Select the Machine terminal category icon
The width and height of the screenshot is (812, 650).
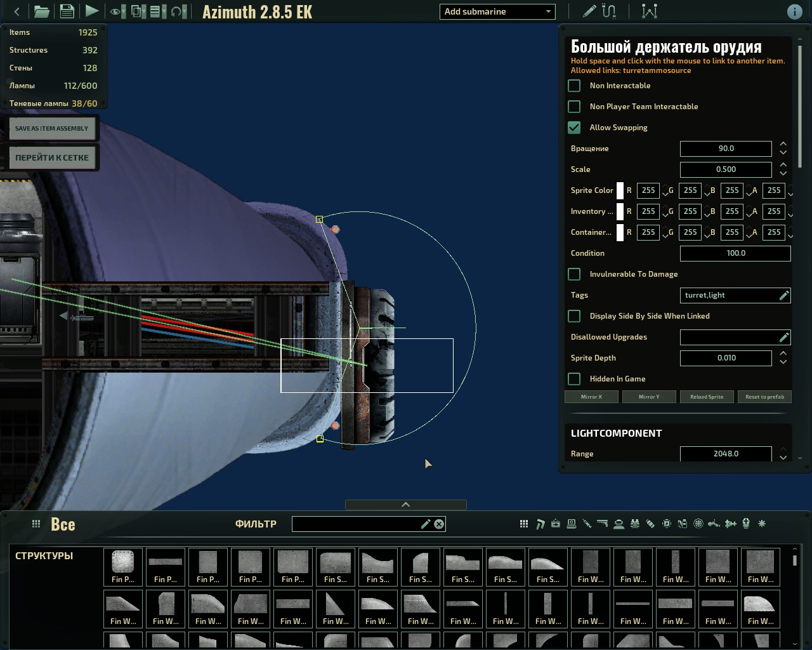[572, 524]
